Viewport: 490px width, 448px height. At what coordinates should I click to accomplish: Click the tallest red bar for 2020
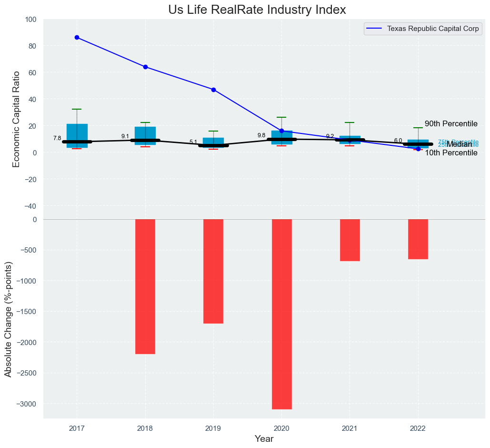coord(281,314)
